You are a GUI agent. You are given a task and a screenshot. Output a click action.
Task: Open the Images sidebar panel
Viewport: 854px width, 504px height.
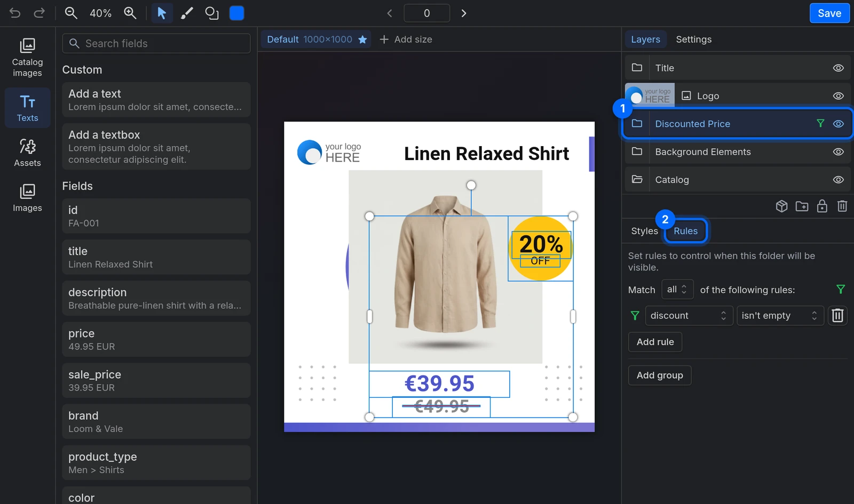click(x=27, y=198)
